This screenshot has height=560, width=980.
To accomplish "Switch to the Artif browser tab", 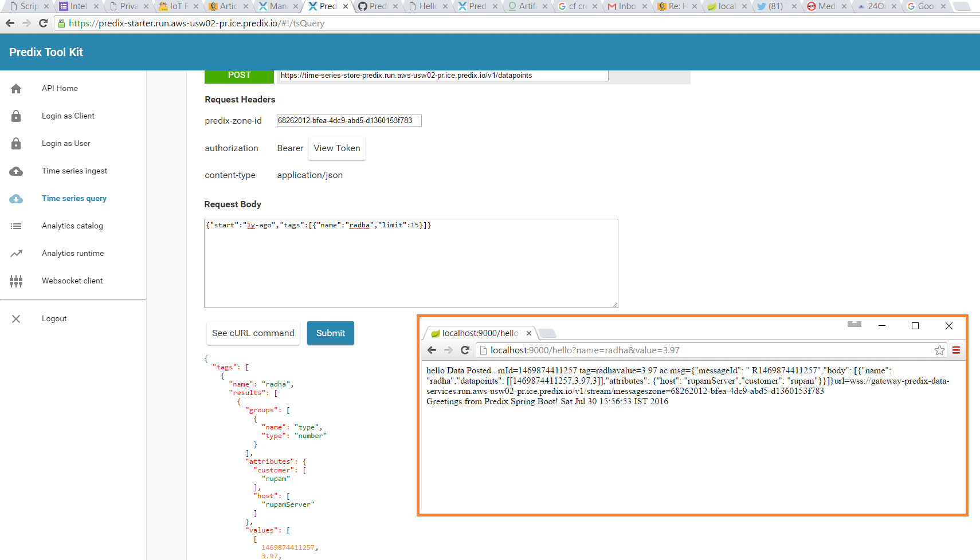I will (527, 6).
